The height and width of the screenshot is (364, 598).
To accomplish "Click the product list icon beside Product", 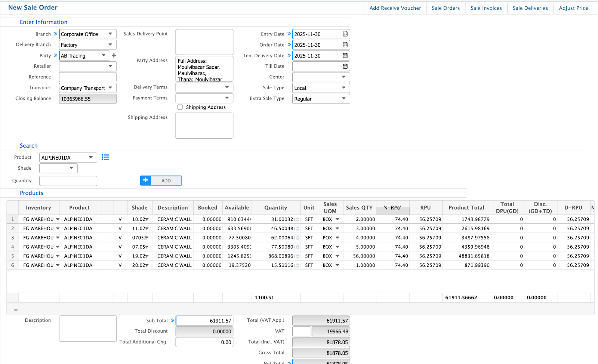I will pos(105,157).
